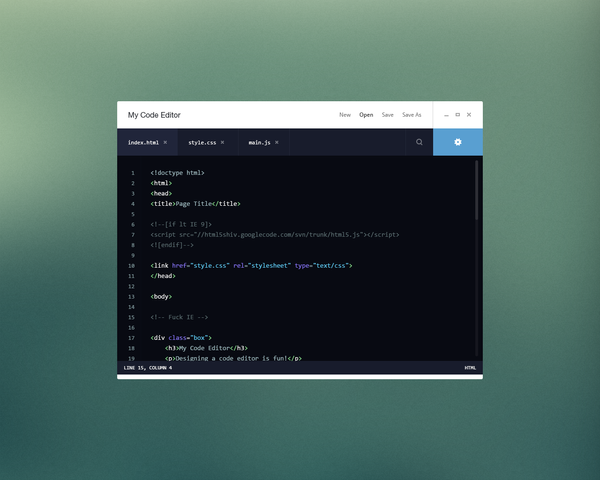Click line number 15 in the gutter

pos(131,317)
